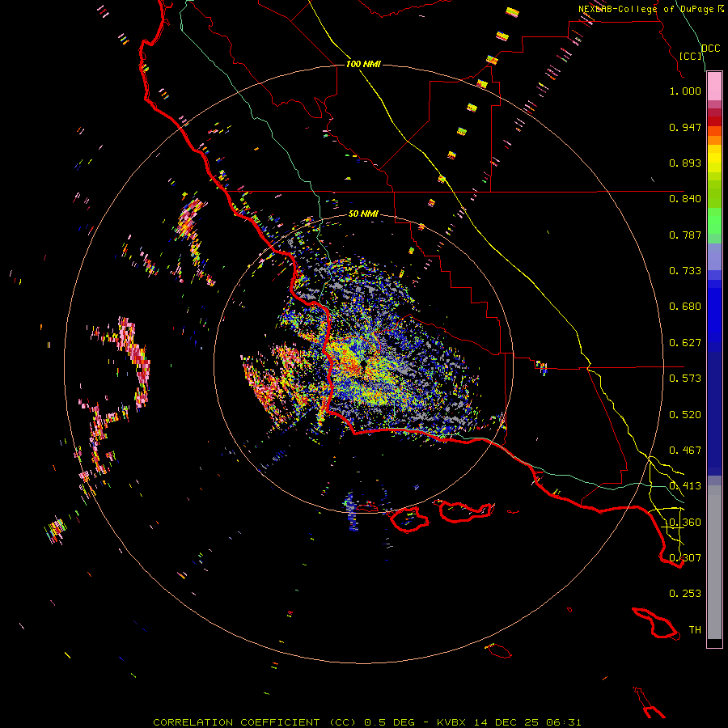Click the 0.733 legend value
The width and height of the screenshot is (728, 728).
pyautogui.click(x=685, y=271)
